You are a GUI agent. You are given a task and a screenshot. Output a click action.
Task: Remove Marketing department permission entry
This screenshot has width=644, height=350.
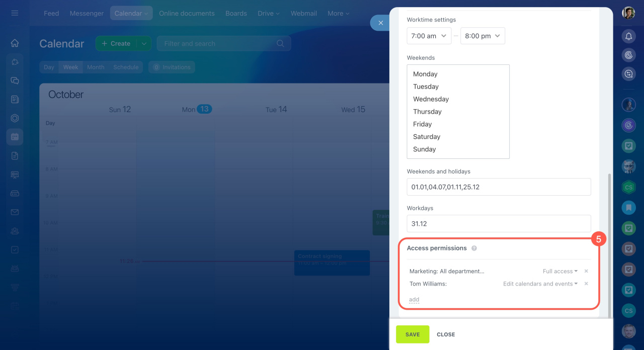pos(586,272)
